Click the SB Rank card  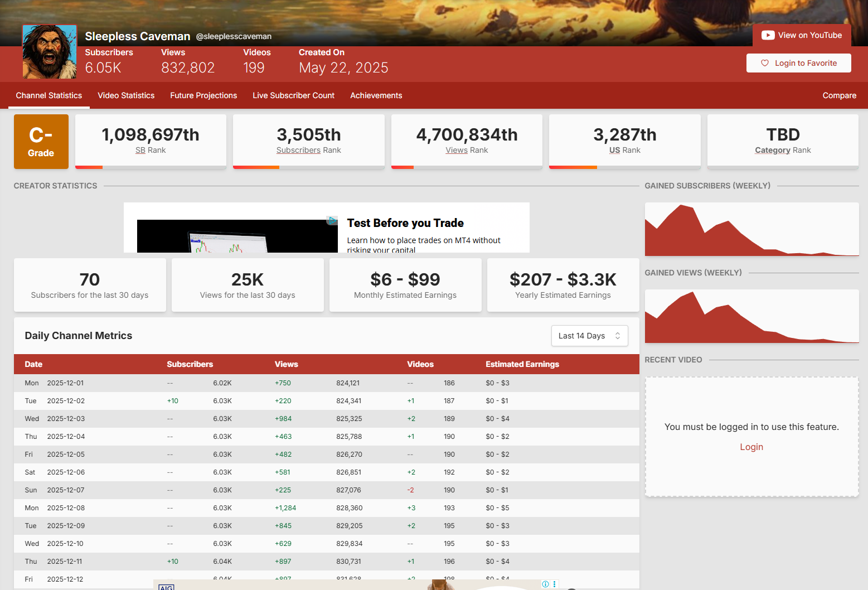tap(151, 141)
